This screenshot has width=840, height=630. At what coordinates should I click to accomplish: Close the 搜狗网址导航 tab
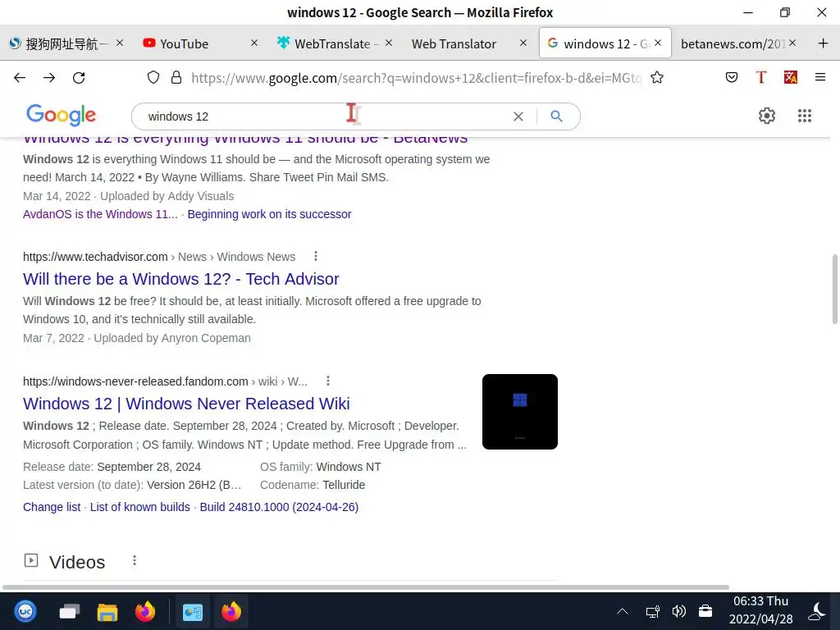pyautogui.click(x=120, y=43)
